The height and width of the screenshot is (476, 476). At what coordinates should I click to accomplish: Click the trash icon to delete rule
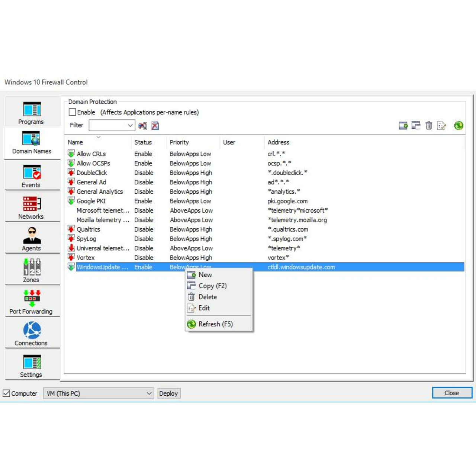pyautogui.click(x=429, y=126)
